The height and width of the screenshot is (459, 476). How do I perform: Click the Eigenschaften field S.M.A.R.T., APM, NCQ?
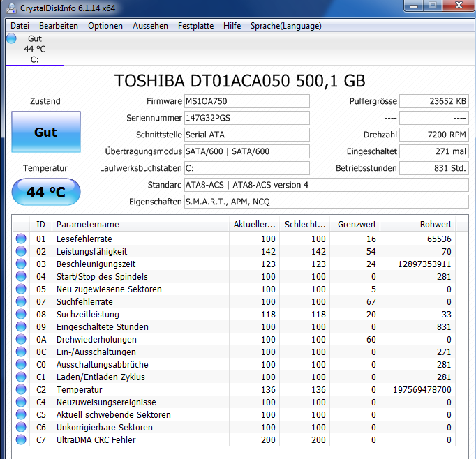pos(327,202)
